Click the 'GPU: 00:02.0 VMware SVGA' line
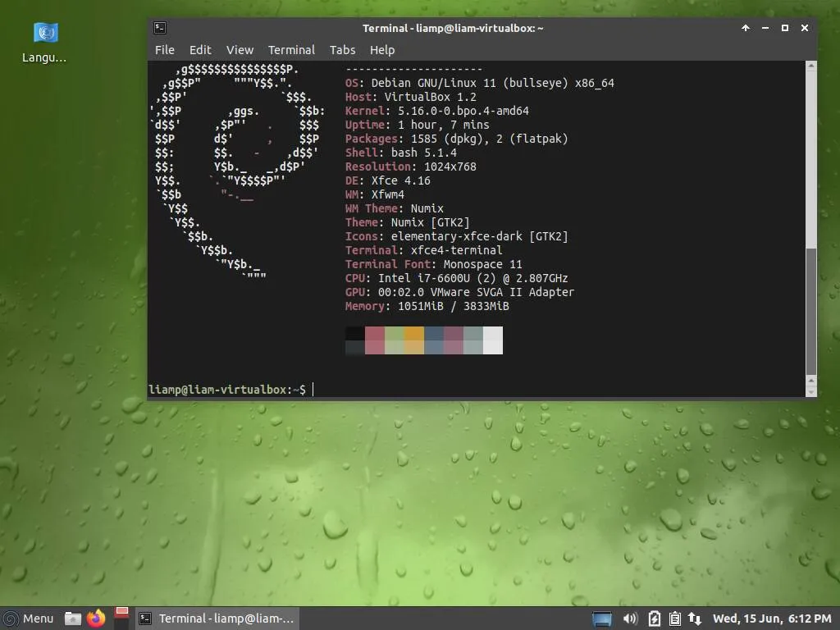 (459, 292)
